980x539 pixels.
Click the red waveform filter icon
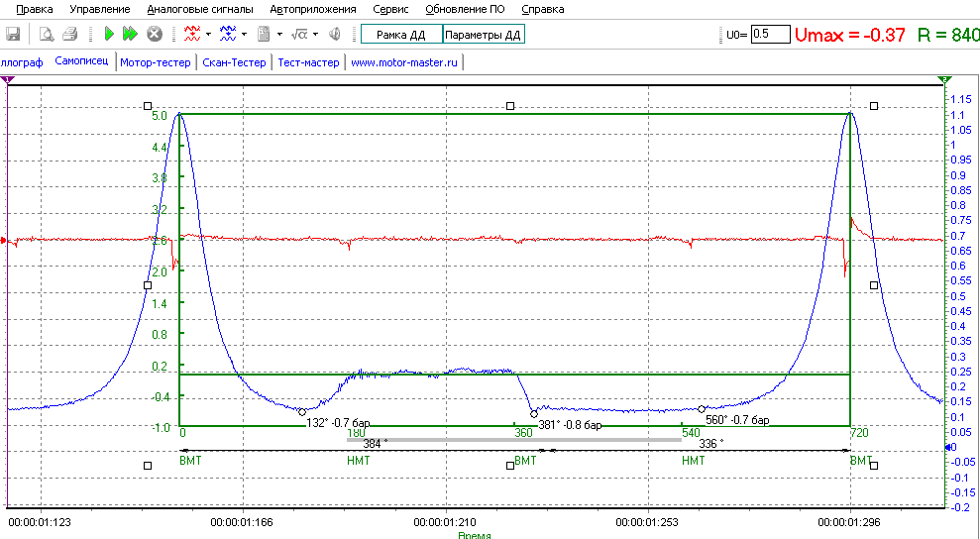point(192,34)
